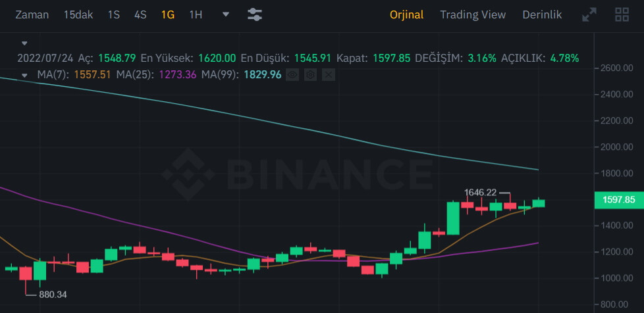The height and width of the screenshot is (313, 644).
Task: Expand more time intervals dropdown arrow
Action: point(226,14)
